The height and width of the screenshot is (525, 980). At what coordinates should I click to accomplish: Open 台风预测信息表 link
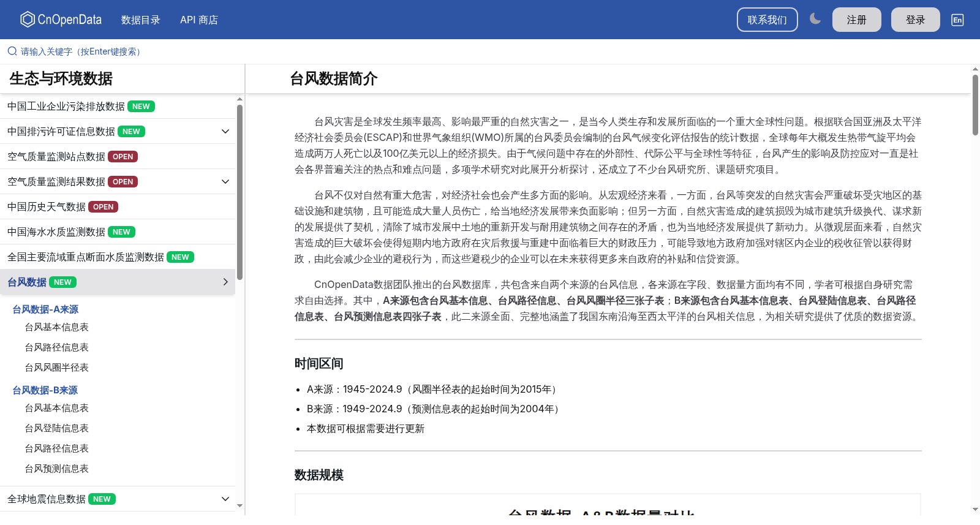[56, 469]
